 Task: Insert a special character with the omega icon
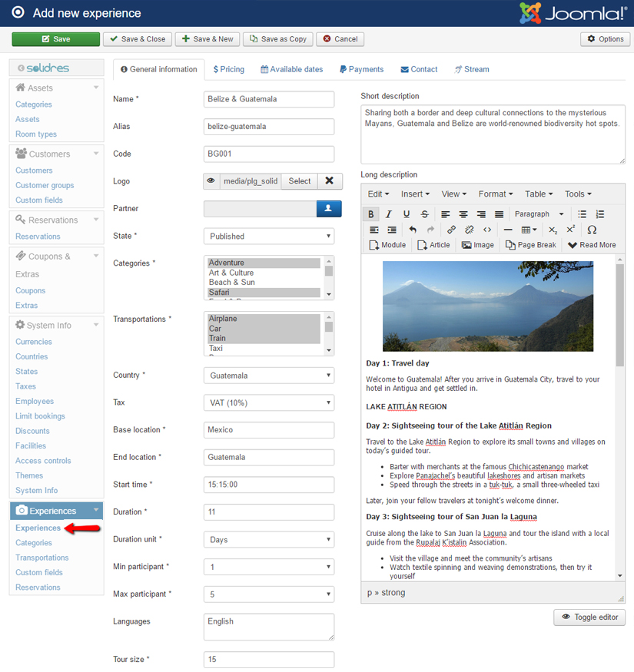[591, 230]
